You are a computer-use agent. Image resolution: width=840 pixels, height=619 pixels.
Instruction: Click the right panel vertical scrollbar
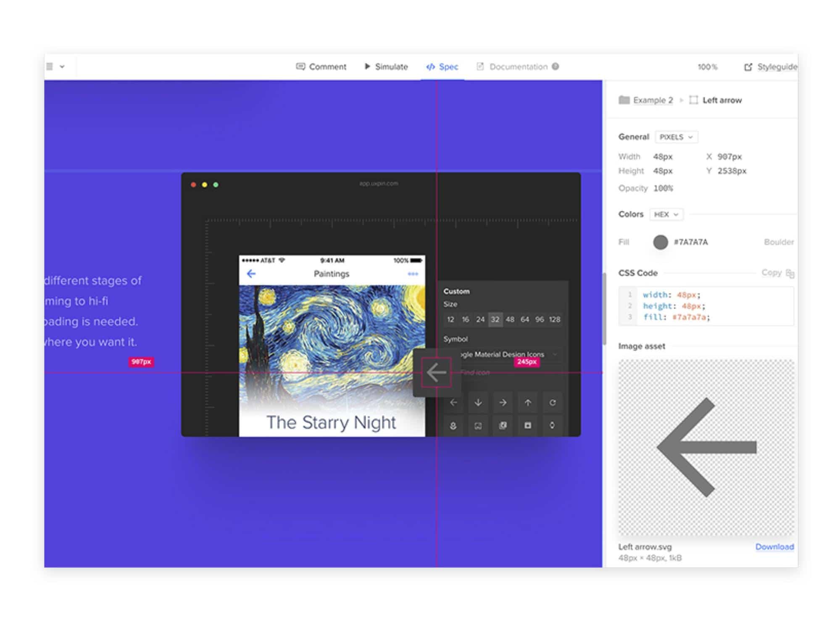click(x=604, y=309)
